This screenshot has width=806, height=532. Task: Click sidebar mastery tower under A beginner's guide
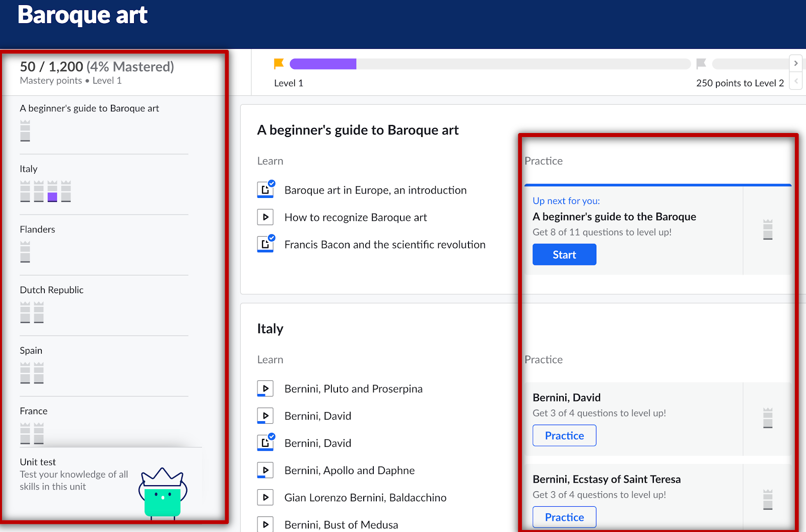click(x=25, y=131)
